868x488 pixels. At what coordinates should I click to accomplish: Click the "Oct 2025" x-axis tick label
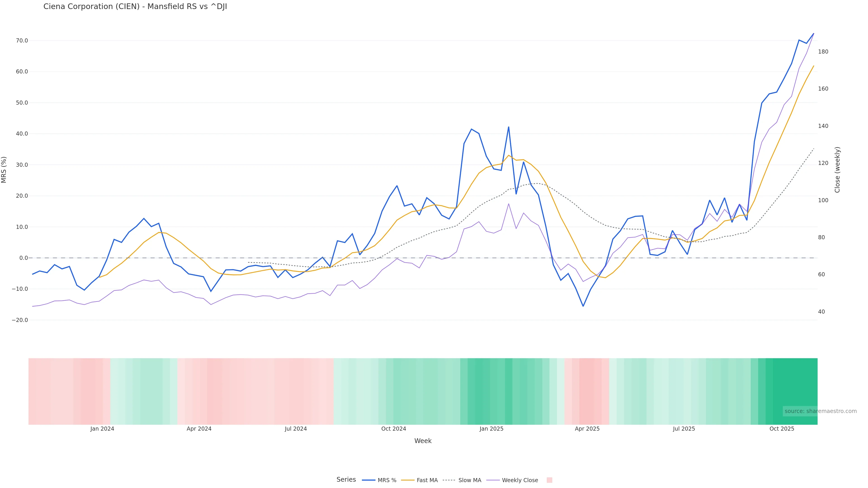(782, 429)
